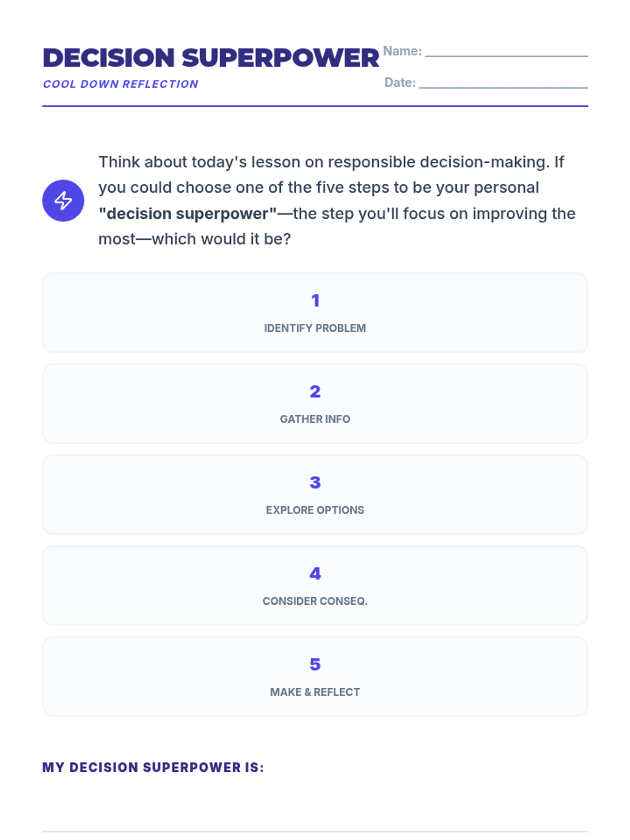Click the number 4 on the fourth card
Screen dimensions: 630x840
pyautogui.click(x=315, y=573)
